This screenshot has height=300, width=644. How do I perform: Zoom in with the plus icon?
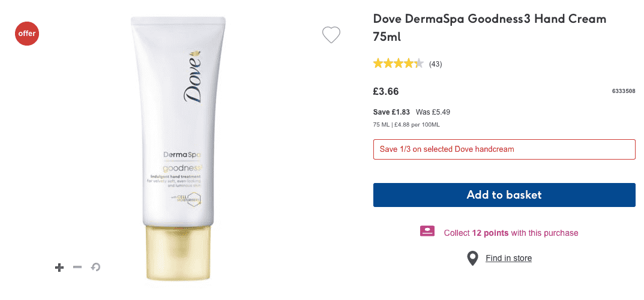(x=59, y=268)
